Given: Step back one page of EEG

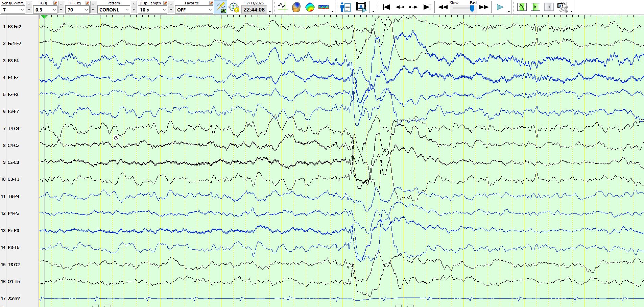Looking at the screenshot, I should coord(400,7).
